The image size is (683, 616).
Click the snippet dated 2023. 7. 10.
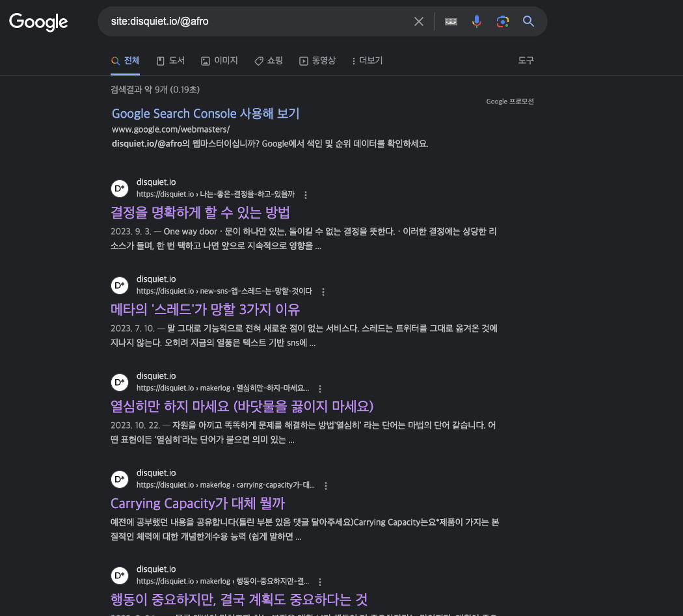point(304,336)
